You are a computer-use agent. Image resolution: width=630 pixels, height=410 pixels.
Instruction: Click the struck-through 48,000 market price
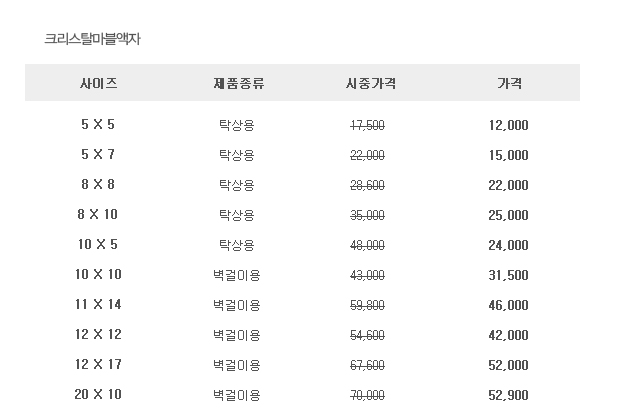click(x=367, y=245)
